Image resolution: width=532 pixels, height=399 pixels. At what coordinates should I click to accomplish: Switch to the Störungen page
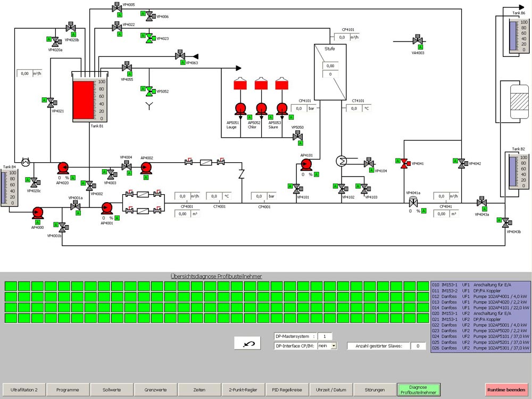click(x=375, y=389)
